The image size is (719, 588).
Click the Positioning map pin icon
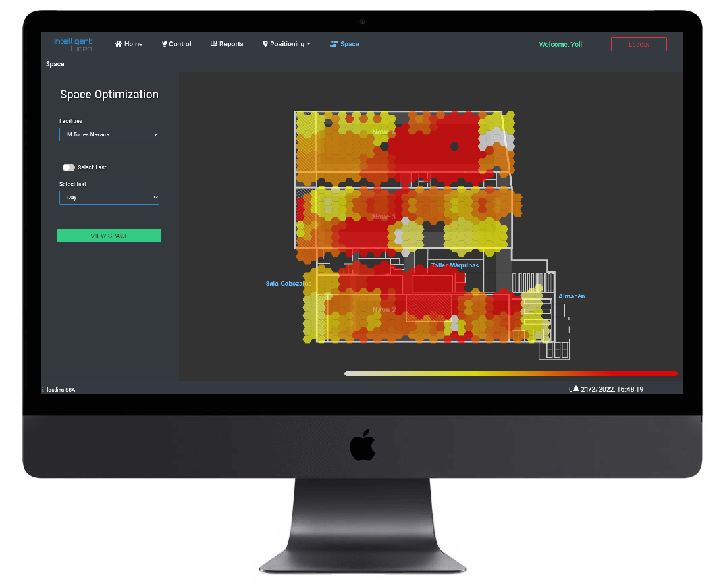265,44
